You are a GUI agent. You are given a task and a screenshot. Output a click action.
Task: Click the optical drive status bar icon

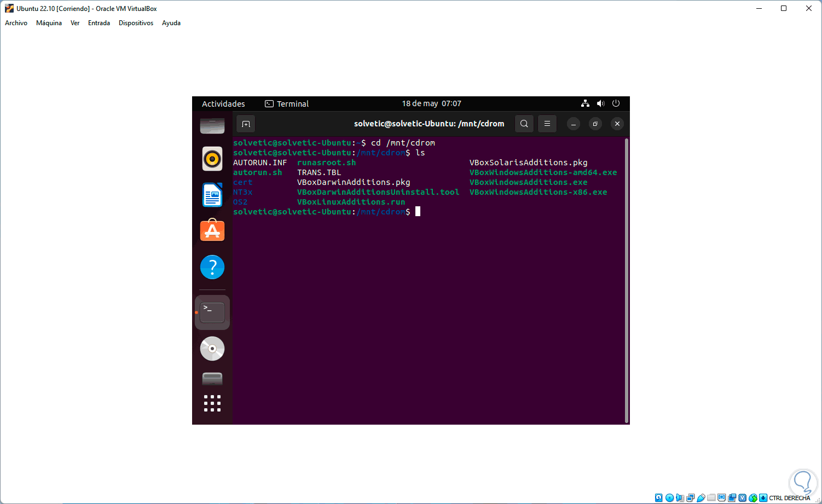669,498
